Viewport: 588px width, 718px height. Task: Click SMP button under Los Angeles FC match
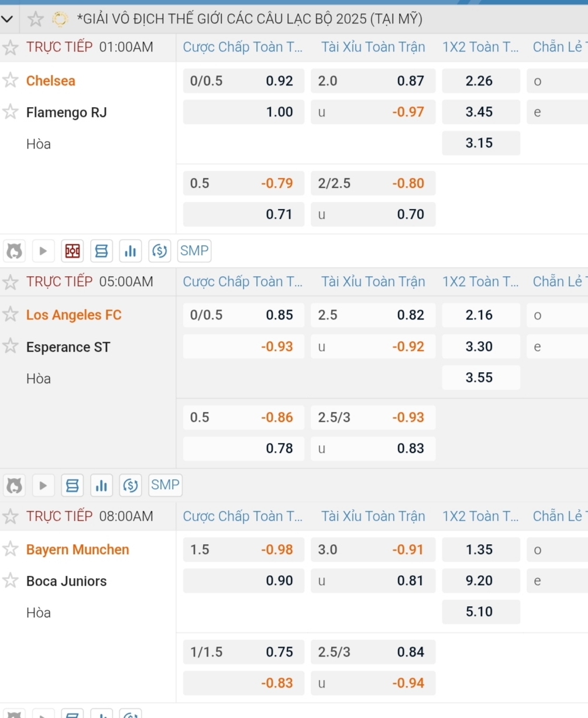tap(165, 485)
